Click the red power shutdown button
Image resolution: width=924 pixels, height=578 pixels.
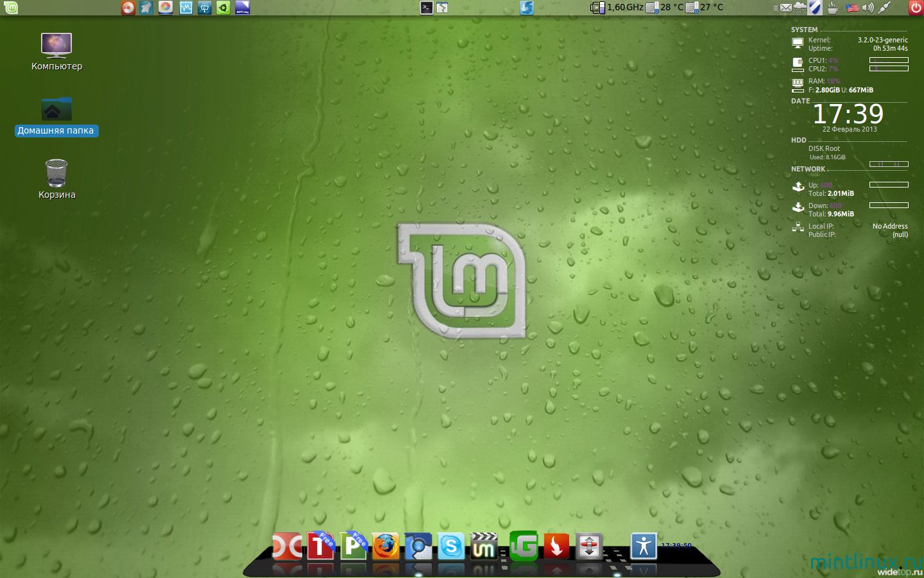point(916,8)
